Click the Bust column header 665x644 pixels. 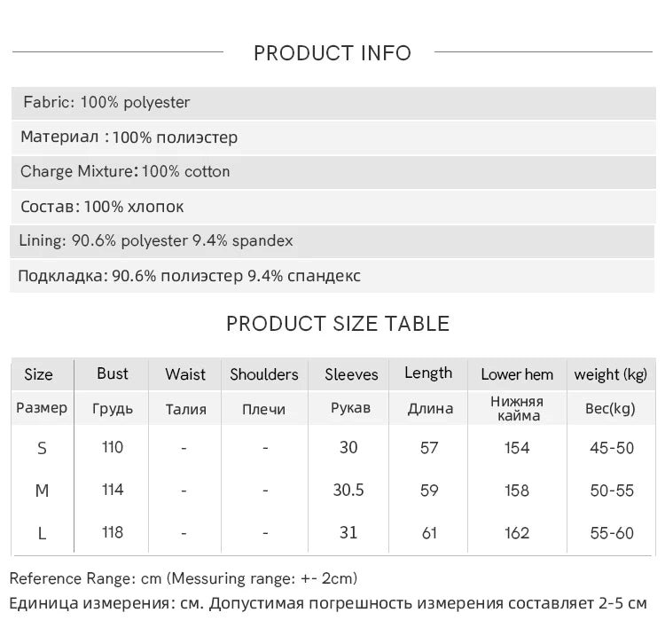[x=113, y=373]
